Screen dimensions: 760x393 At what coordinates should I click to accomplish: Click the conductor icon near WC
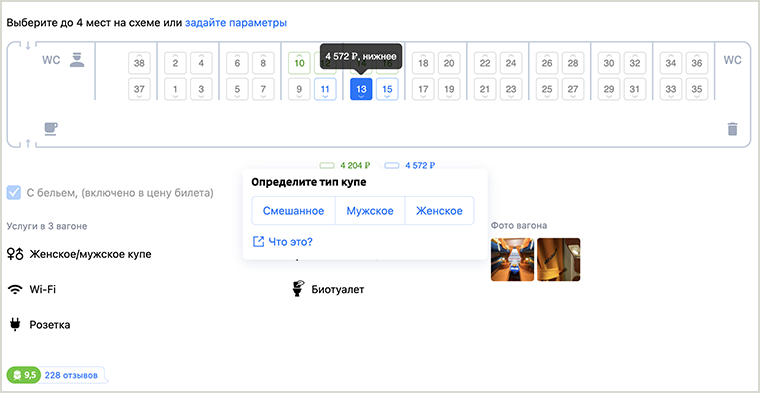coord(77,60)
